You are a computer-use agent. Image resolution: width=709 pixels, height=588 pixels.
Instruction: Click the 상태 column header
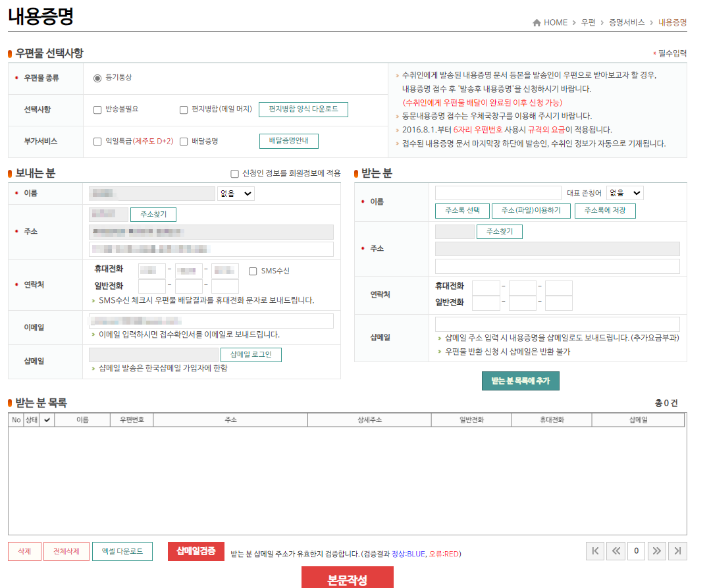31,419
